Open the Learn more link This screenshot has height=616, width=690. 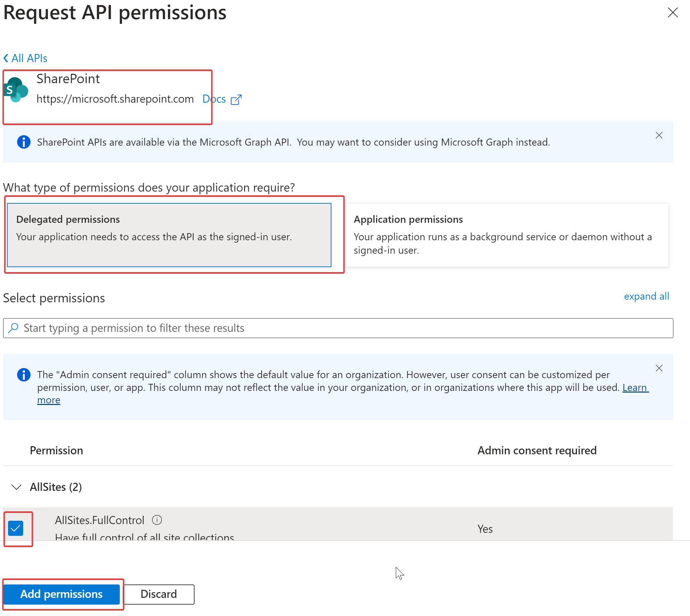[x=635, y=388]
